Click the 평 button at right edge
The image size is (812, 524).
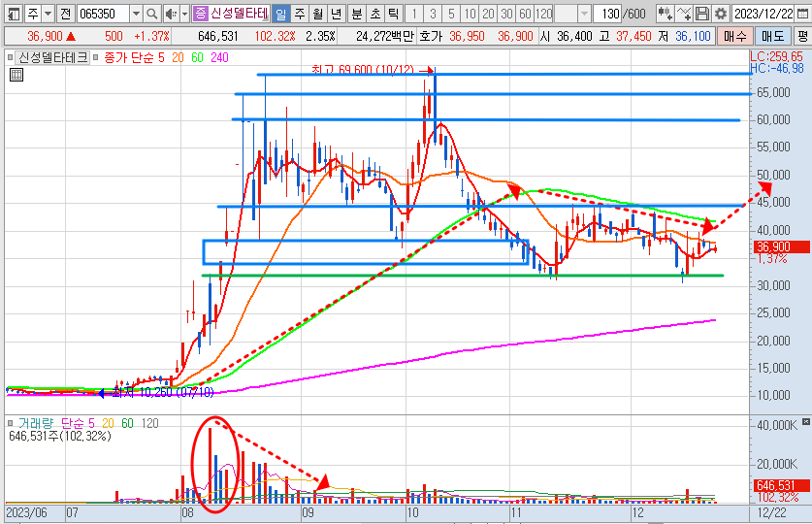pos(802,36)
